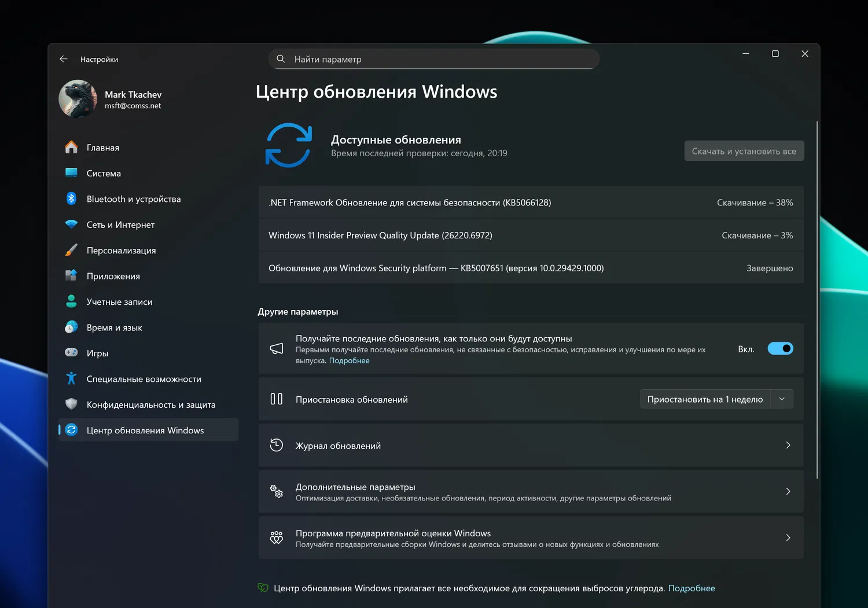The image size is (868, 608).
Task: Click the vertical scrollbar on the right
Action: point(817,300)
